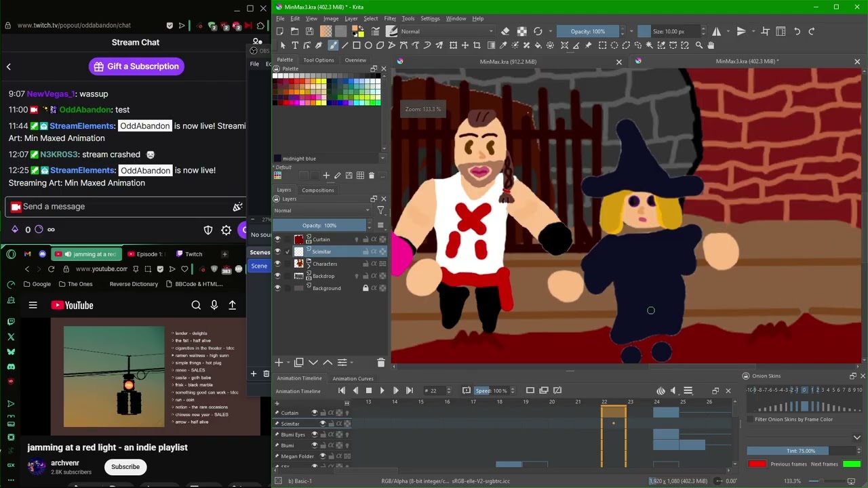Select the Move layer tool

(465, 45)
